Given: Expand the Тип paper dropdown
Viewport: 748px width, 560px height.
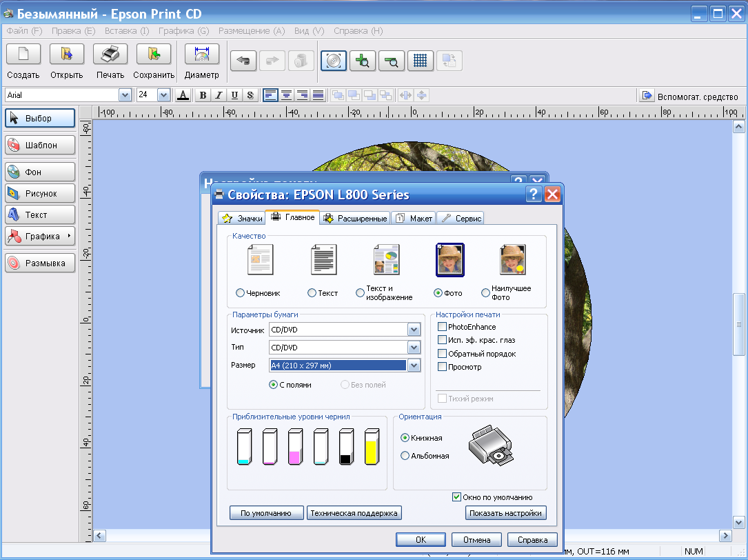Looking at the screenshot, I should (414, 348).
